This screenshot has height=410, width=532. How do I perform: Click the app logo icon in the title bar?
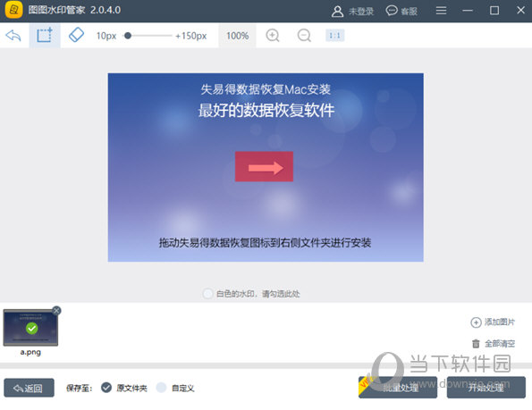click(14, 10)
